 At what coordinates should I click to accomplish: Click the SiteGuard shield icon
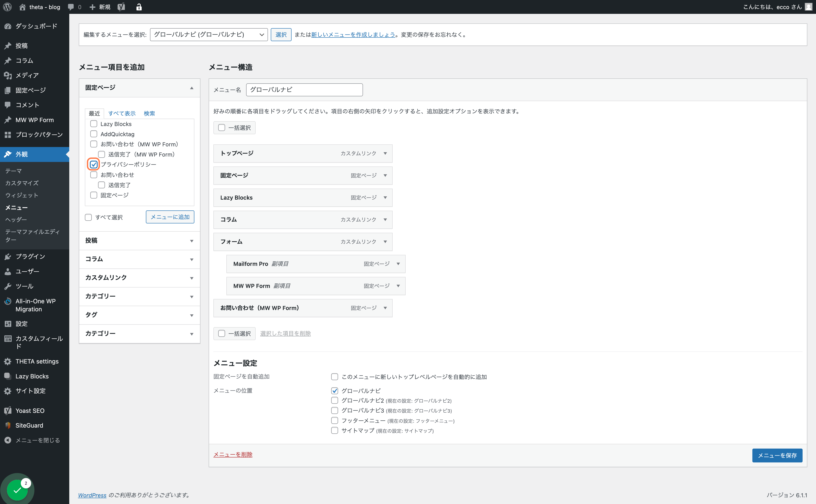coord(8,425)
